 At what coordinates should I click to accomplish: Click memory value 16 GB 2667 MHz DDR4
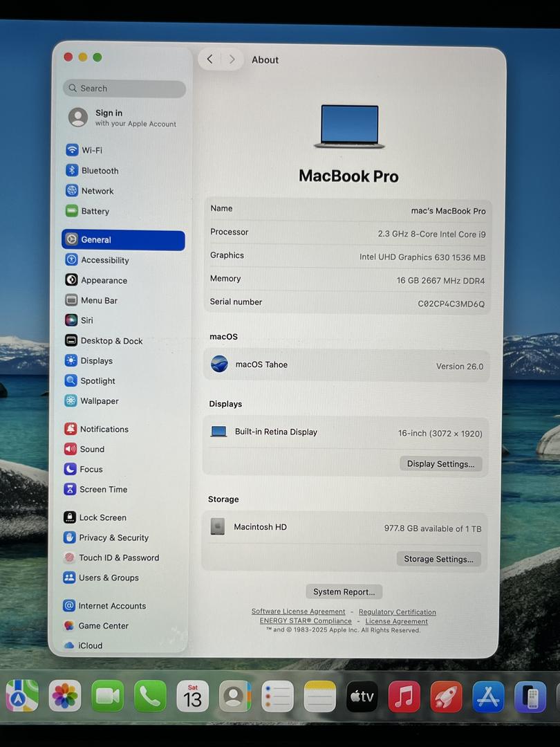[440, 281]
